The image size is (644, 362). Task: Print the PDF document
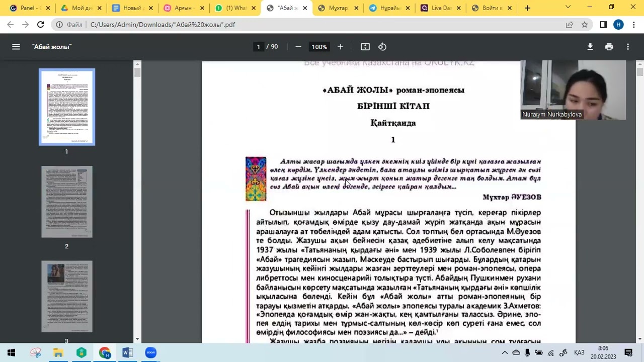[609, 47]
